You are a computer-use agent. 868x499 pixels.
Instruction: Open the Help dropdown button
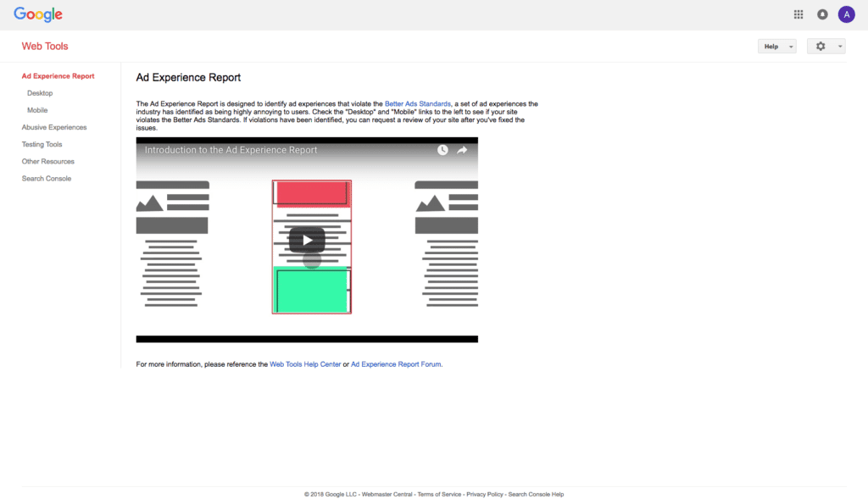point(777,47)
